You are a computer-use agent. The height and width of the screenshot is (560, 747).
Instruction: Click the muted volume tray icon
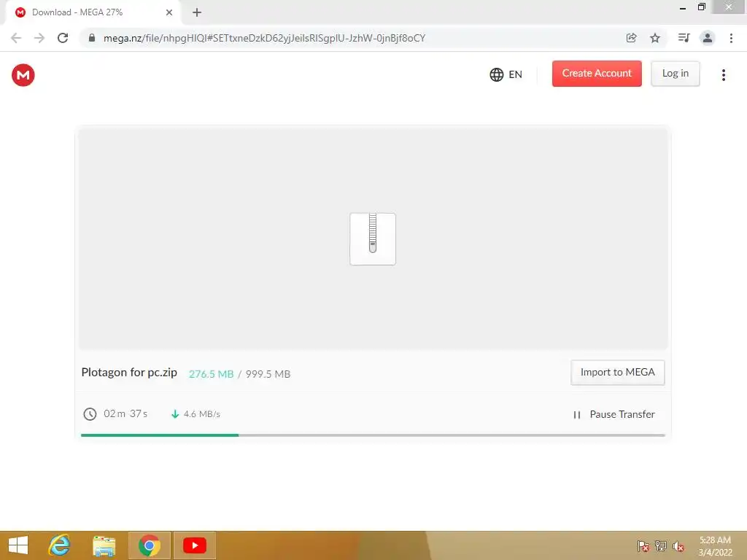point(678,546)
